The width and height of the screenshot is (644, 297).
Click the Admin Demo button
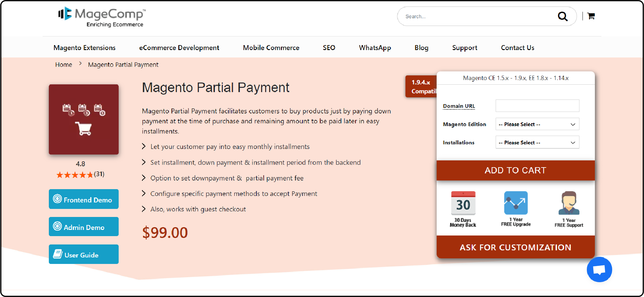(84, 227)
